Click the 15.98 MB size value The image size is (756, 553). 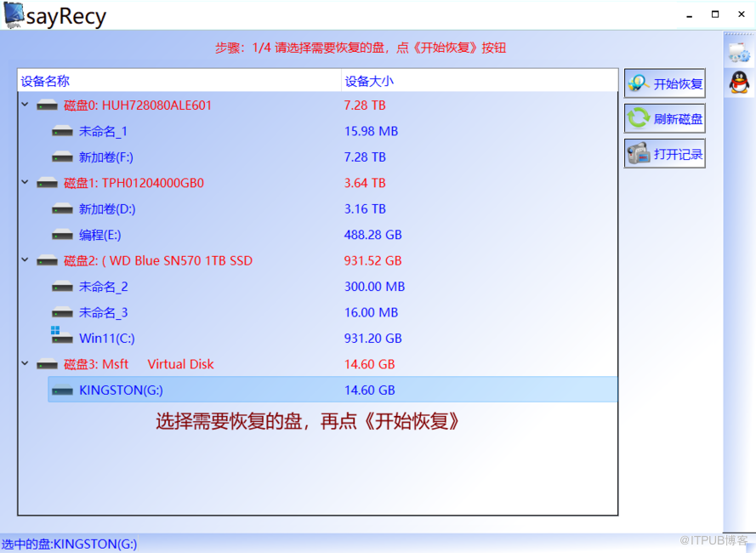(x=371, y=131)
